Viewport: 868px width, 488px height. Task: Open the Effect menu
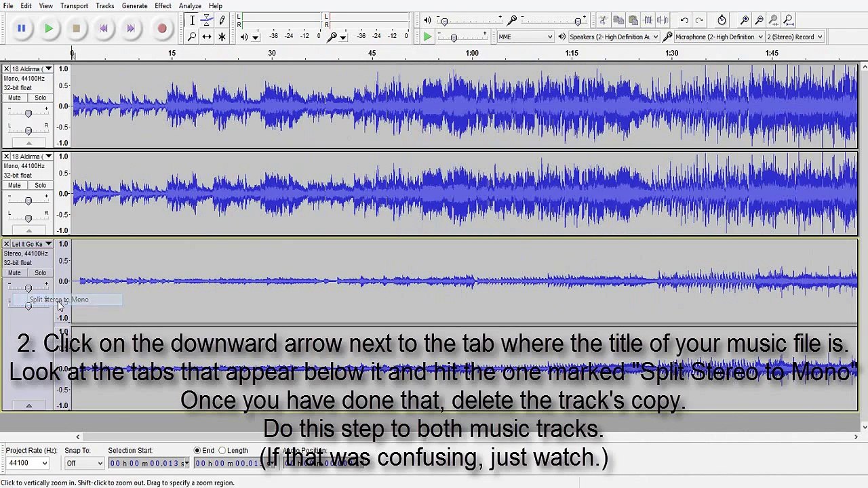(x=163, y=5)
